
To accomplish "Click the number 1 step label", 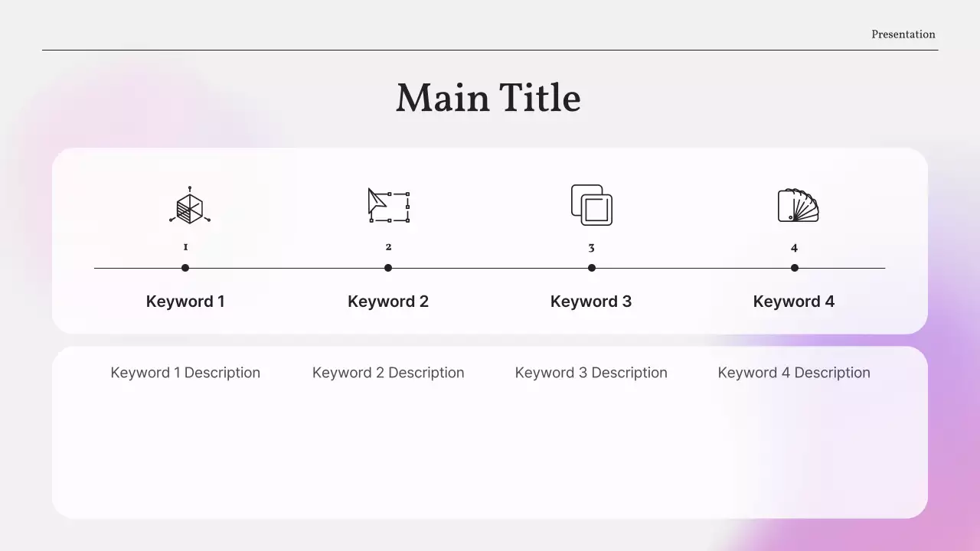I will (185, 246).
